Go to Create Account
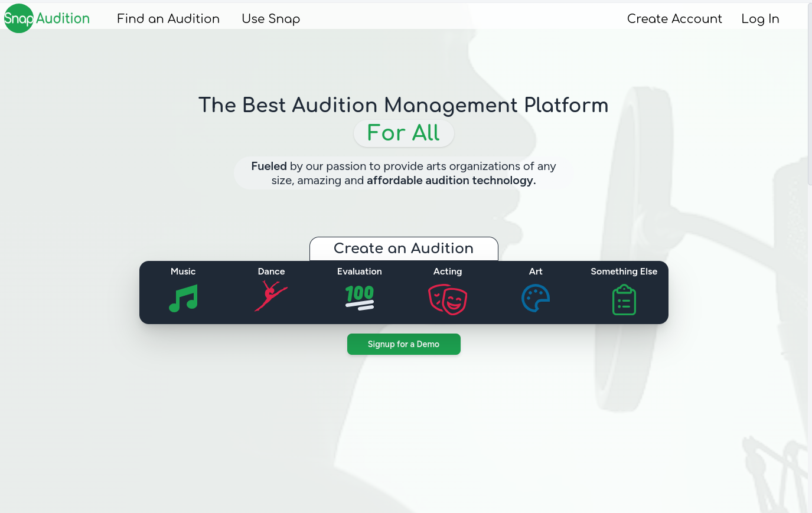Viewport: 812px width, 513px height. pyautogui.click(x=674, y=19)
